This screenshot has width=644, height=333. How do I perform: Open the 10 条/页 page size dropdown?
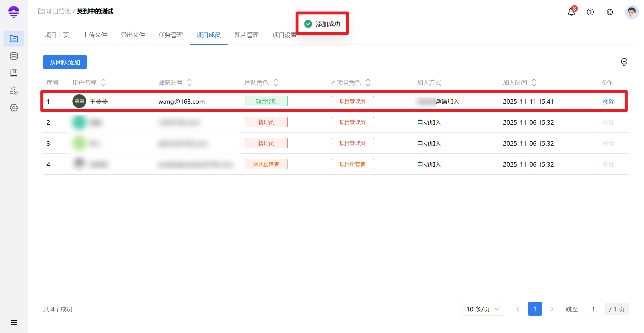click(x=483, y=309)
